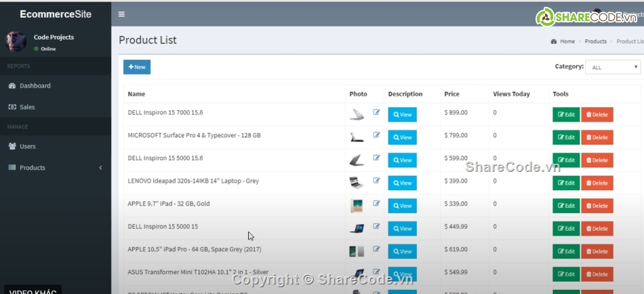
Task: View the description of APPLE 9.7" iPad
Action: [402, 206]
